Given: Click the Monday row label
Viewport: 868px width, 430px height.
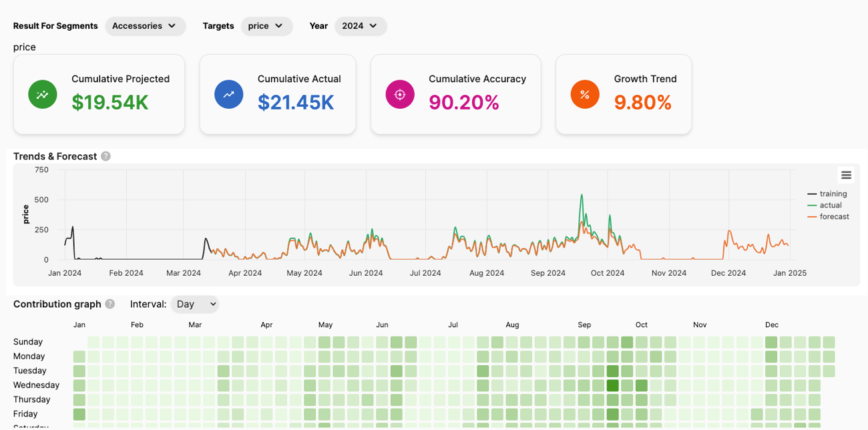Looking at the screenshot, I should coord(29,357).
